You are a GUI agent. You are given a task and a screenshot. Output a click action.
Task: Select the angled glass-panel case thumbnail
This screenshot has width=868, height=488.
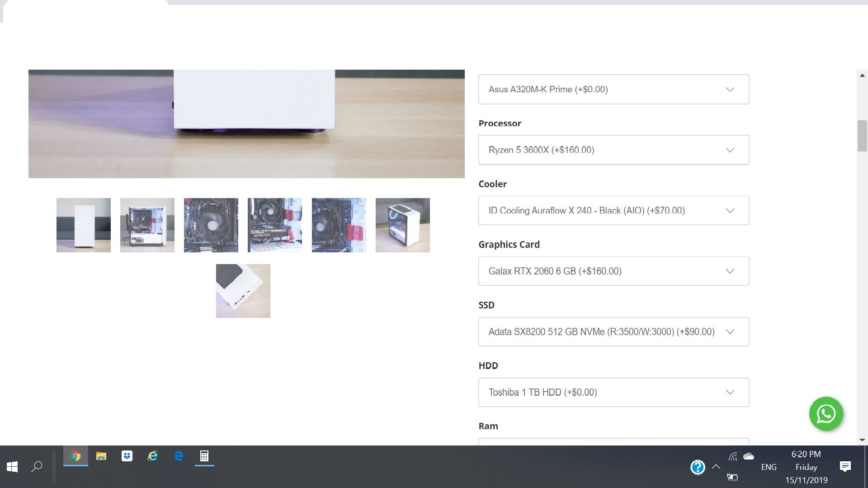(403, 225)
